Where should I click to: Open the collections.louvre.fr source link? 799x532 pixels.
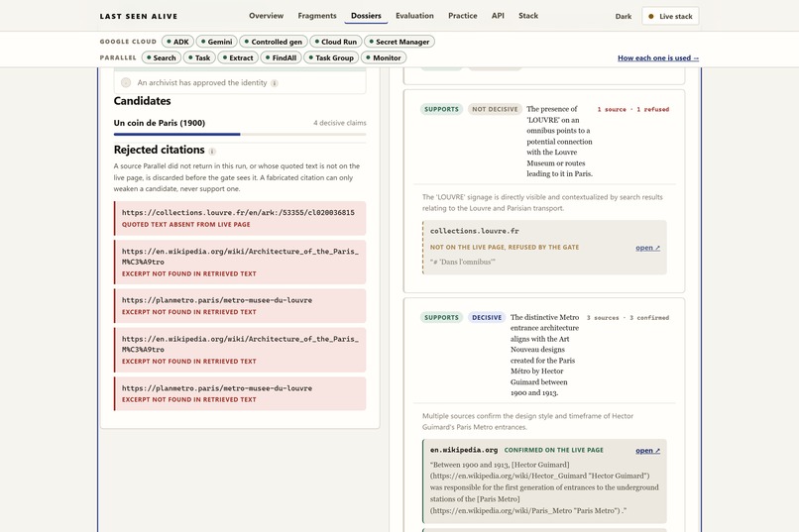647,248
